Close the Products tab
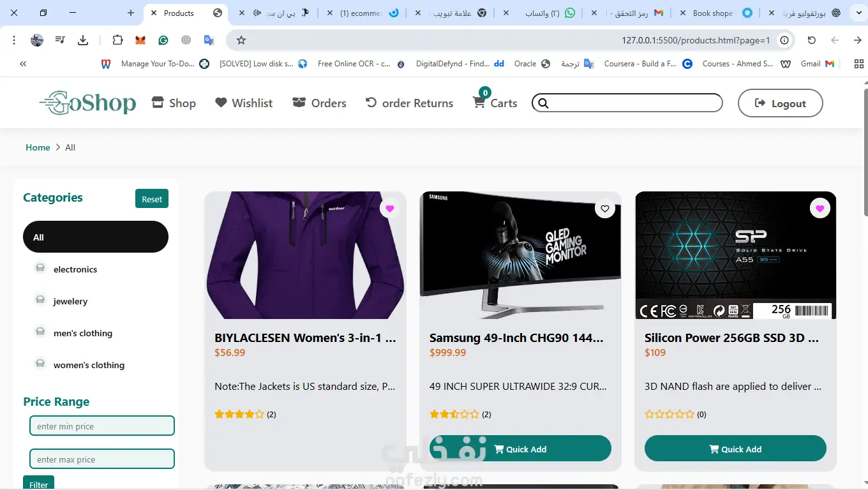 click(154, 13)
